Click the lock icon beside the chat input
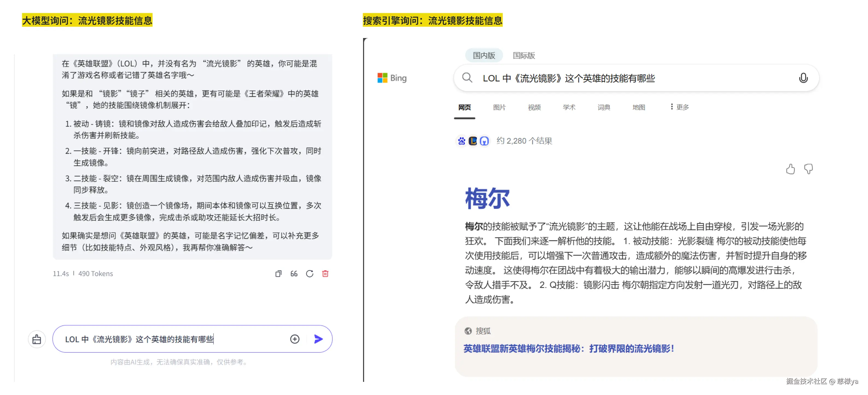 [37, 339]
